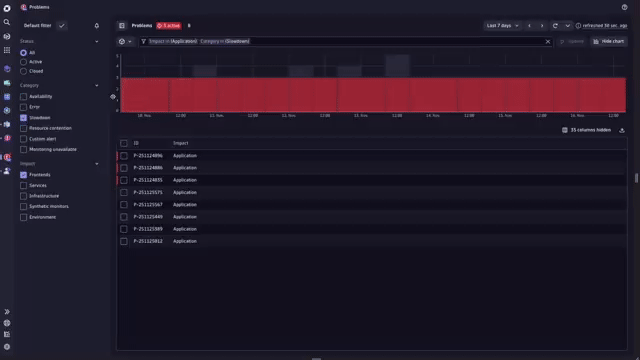Enable the Environment impact checkbox
640x360 pixels.
23,218
